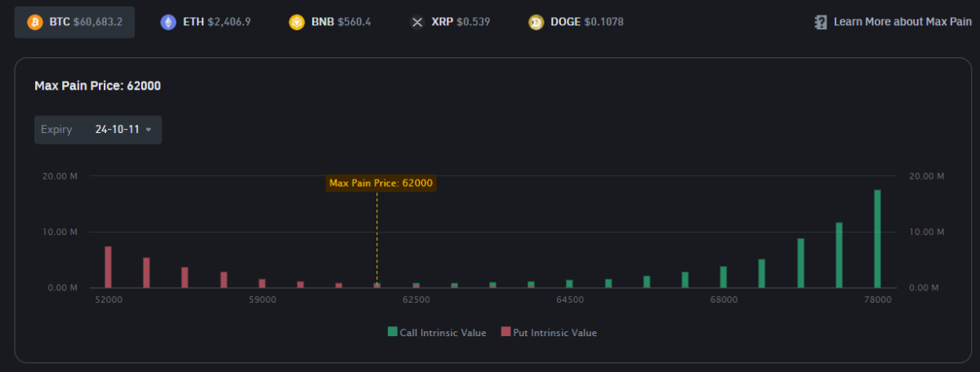
Task: Click the Expiry dropdown arrow
Action: (x=148, y=131)
